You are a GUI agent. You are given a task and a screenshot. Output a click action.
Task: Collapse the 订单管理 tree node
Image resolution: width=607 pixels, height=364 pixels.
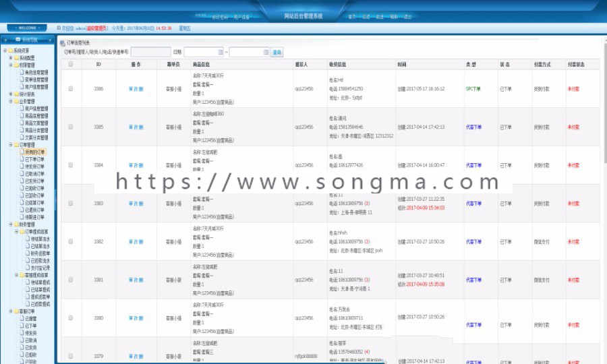(x=11, y=145)
